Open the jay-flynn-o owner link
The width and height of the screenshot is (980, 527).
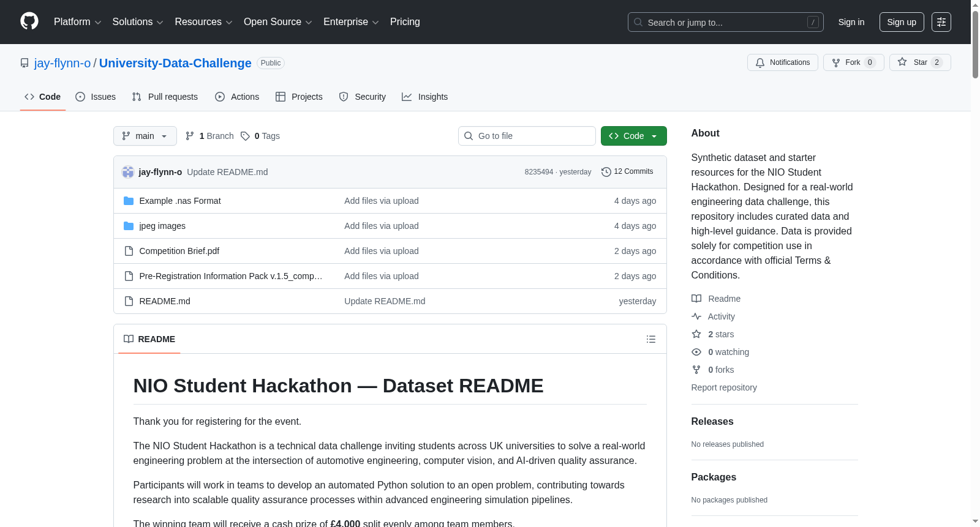coord(62,63)
